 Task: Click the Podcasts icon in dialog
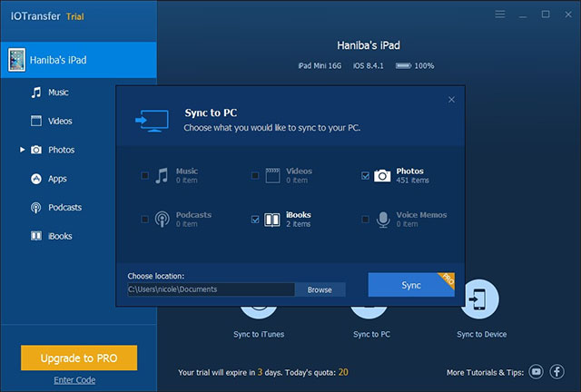[162, 220]
